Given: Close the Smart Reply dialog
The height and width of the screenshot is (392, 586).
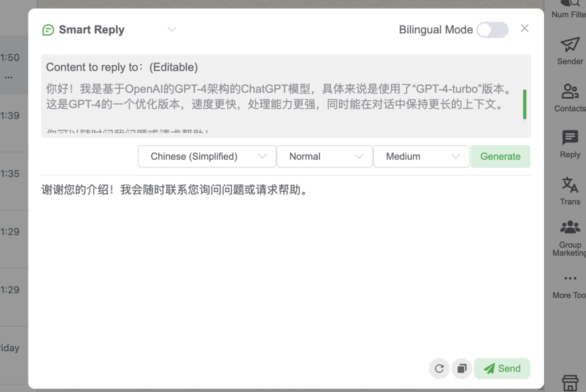Looking at the screenshot, I should tap(524, 29).
